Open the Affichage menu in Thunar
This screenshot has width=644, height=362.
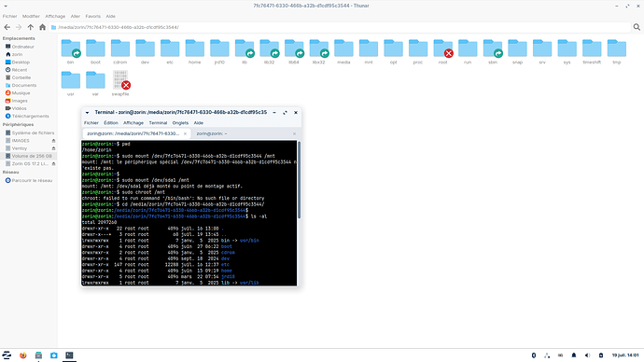coord(55,17)
